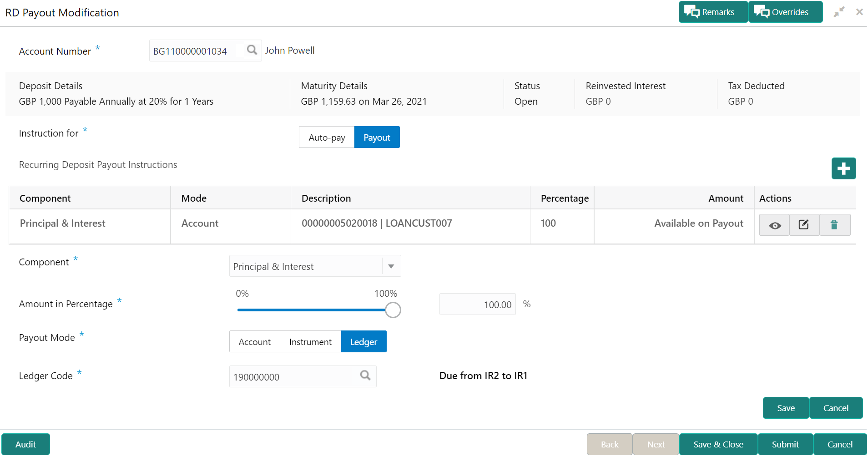The height and width of the screenshot is (457, 868).
Task: Click the Next button
Action: [x=656, y=444]
